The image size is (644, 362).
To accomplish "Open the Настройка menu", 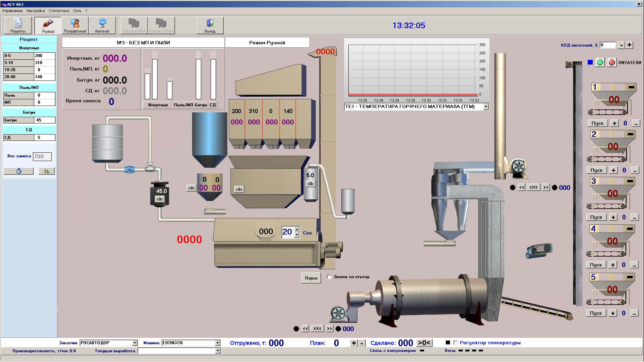I will tap(36, 11).
